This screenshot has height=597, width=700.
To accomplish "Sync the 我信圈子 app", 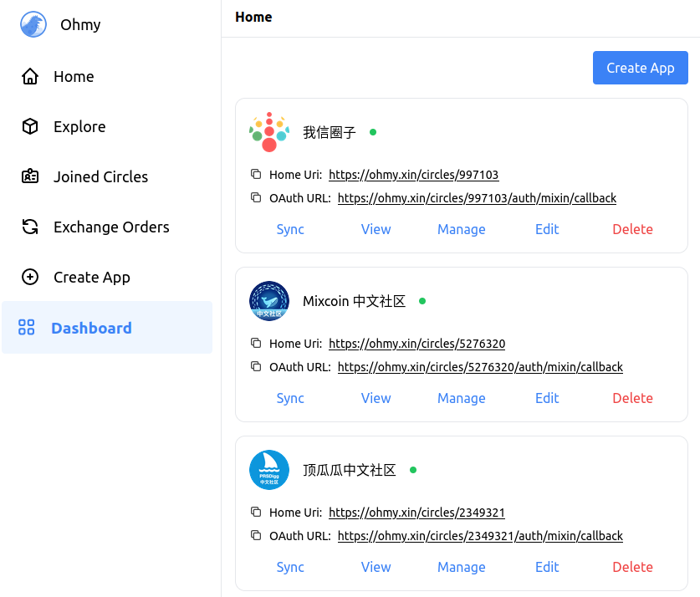I will tap(290, 229).
